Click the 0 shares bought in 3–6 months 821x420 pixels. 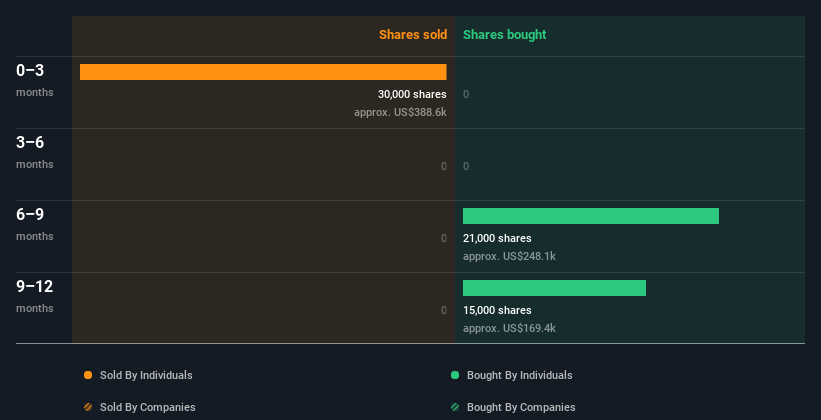(x=466, y=167)
